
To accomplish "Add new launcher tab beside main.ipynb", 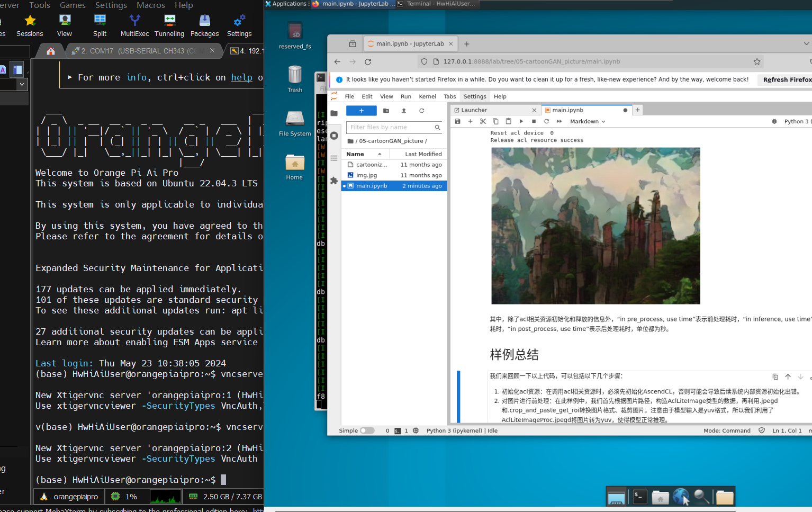I will click(x=638, y=110).
